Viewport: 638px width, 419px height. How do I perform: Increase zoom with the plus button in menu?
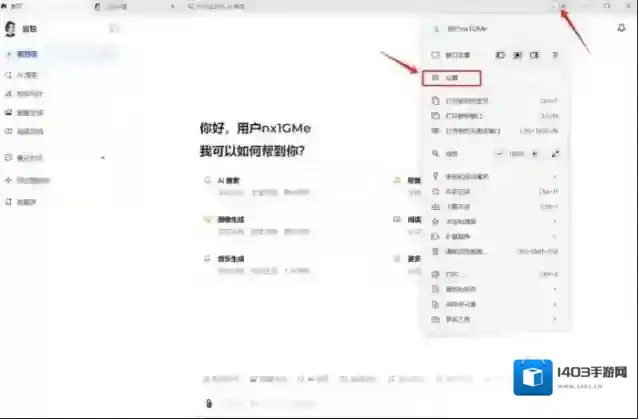(x=535, y=154)
